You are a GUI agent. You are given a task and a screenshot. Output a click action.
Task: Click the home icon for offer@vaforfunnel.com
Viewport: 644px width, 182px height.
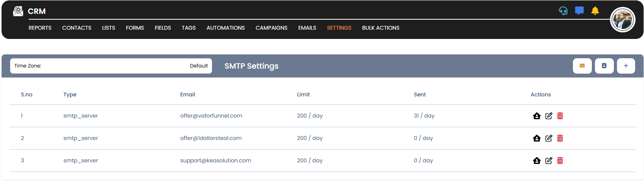pyautogui.click(x=537, y=116)
